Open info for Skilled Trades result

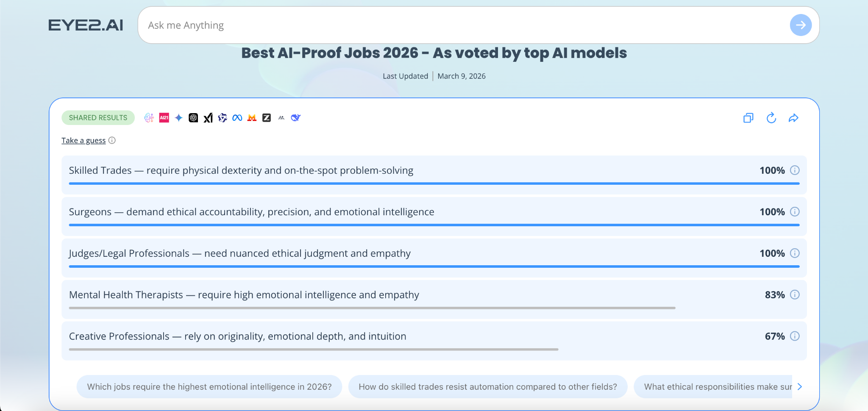tap(795, 170)
